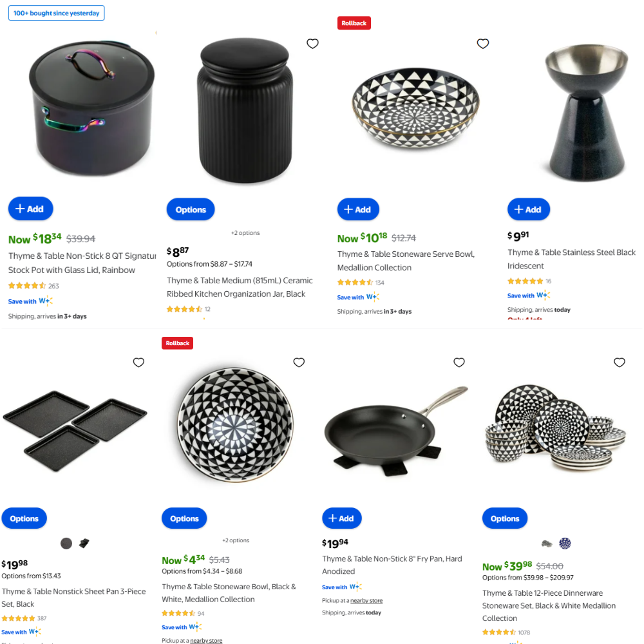This screenshot has width=644, height=644.
Task: Open Options for Stoneware Bowl Medallion Collection
Action: 184,518
